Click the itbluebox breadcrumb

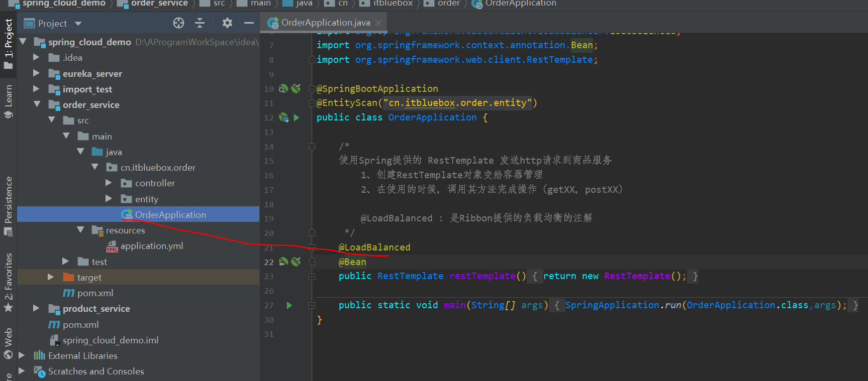click(386, 4)
